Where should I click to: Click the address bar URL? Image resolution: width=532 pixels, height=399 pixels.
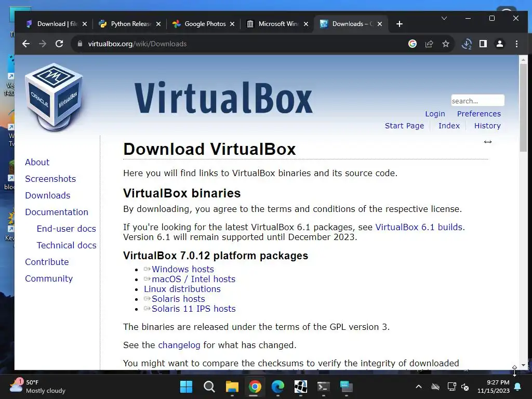pos(137,44)
